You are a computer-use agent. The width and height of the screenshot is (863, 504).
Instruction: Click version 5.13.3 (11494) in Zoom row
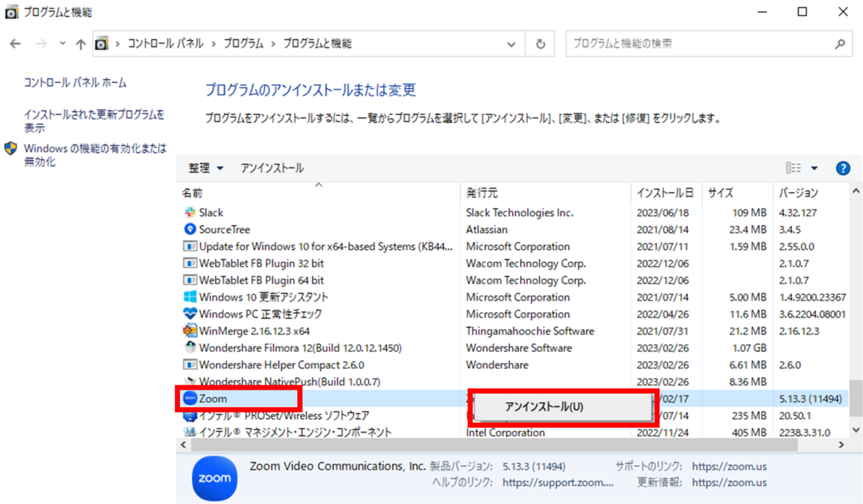click(x=811, y=398)
